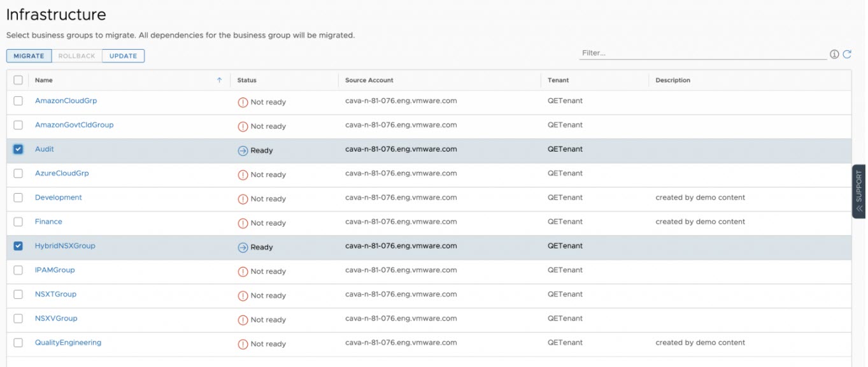Viewport: 868px width, 367px height.
Task: Sort by Status column header
Action: [x=247, y=80]
